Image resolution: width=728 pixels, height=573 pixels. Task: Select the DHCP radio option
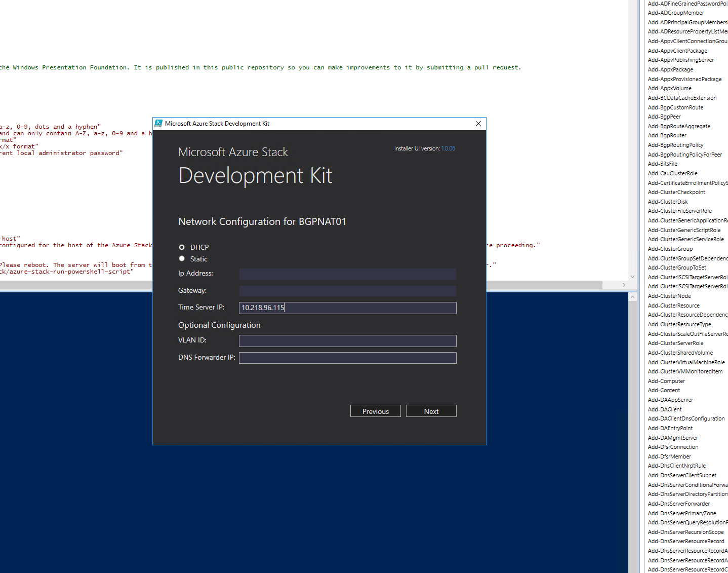point(182,247)
